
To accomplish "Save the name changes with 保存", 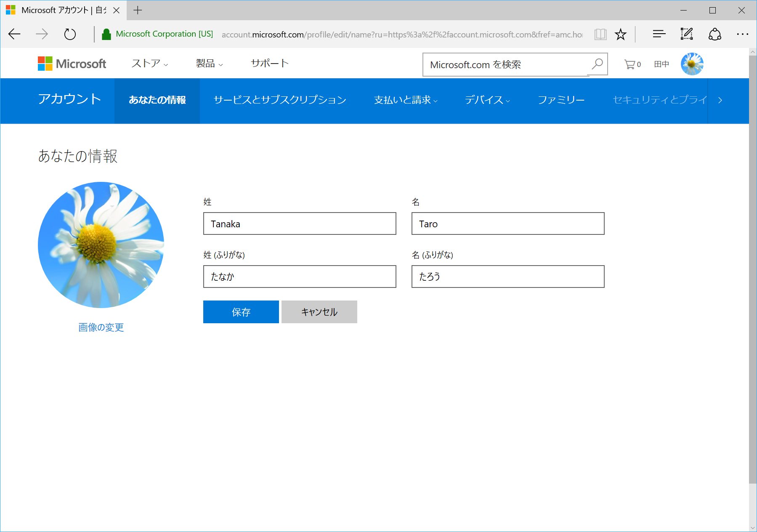I will click(241, 312).
